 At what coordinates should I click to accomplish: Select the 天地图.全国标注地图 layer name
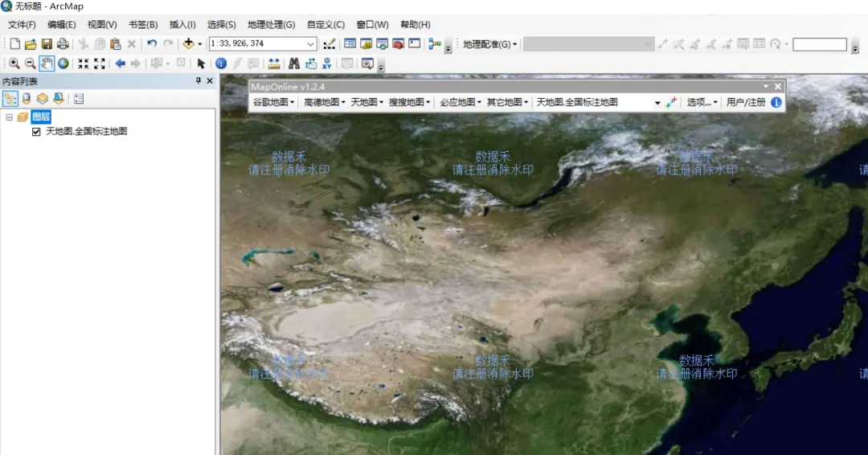click(86, 131)
